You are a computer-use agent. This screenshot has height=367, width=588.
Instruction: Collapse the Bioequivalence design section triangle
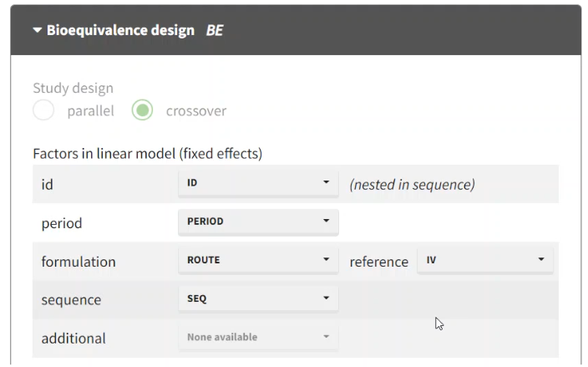pyautogui.click(x=37, y=31)
